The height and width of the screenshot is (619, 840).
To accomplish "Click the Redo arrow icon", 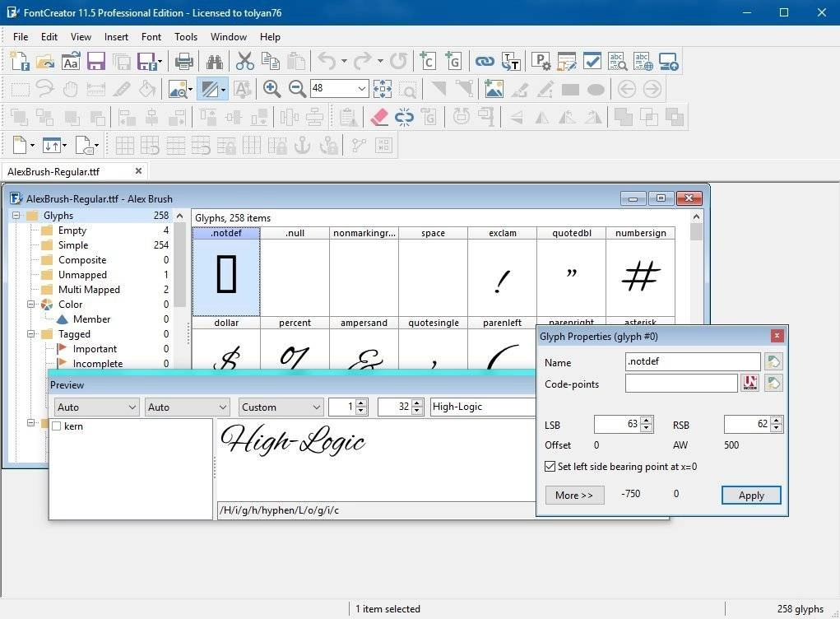I will point(363,62).
